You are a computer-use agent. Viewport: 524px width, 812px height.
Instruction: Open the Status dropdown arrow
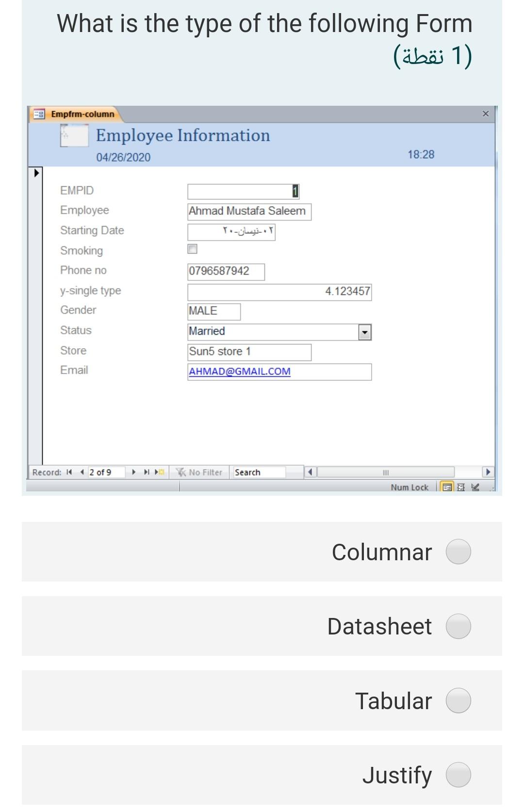(365, 332)
